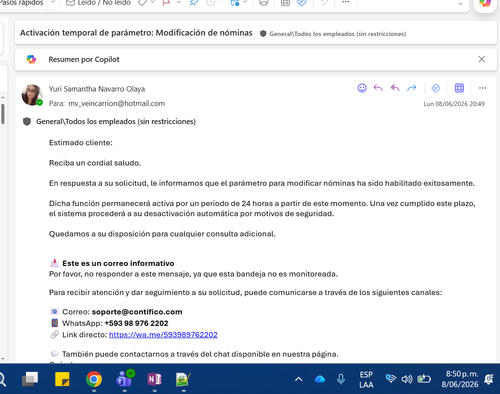Image resolution: width=500 pixels, height=394 pixels.
Task: Pin the message using the pin icon
Action: pyautogui.click(x=194, y=3)
